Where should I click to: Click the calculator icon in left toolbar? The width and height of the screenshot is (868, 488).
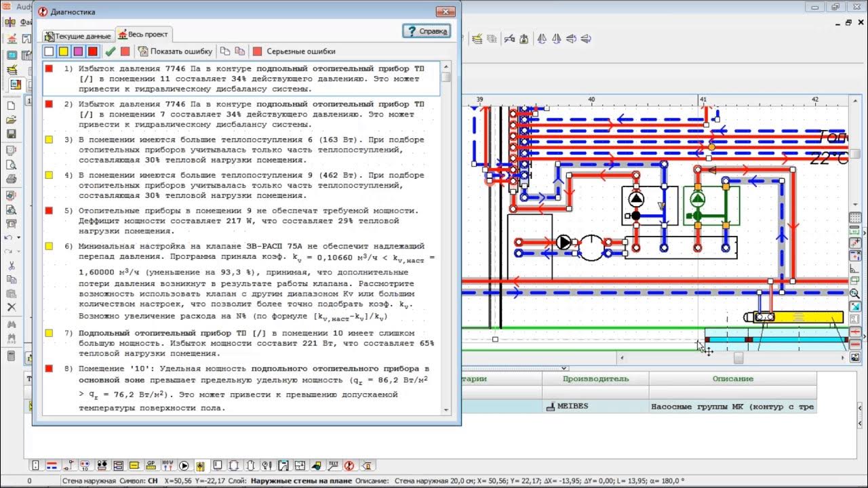(11, 356)
